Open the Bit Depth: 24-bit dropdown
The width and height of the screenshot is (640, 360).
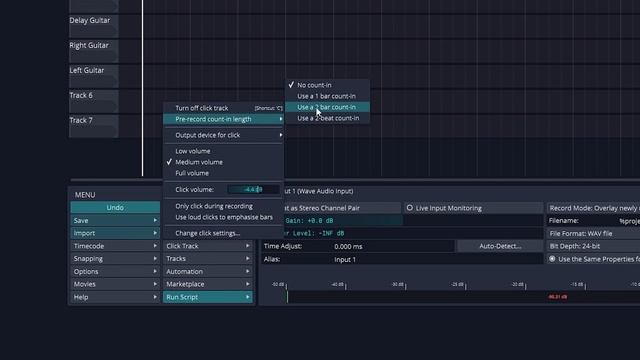(593, 246)
